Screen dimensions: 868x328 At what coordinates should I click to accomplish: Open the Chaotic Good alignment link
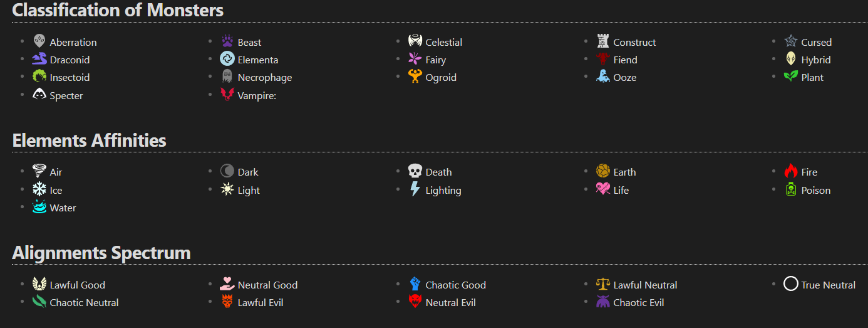(456, 285)
